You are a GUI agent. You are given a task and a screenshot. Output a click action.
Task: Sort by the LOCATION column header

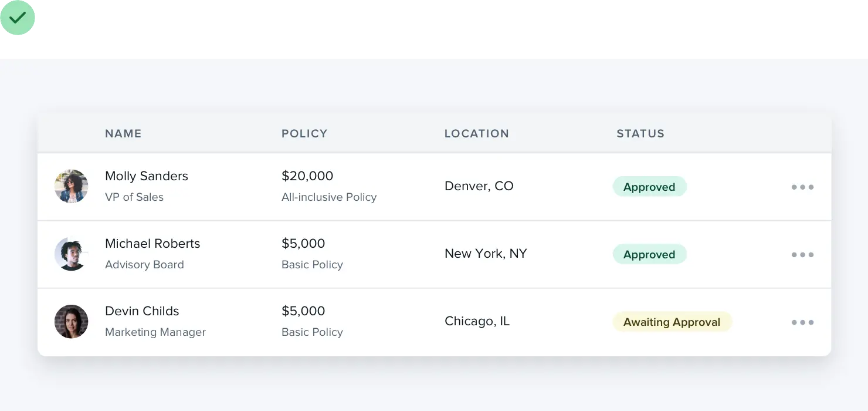[476, 133]
